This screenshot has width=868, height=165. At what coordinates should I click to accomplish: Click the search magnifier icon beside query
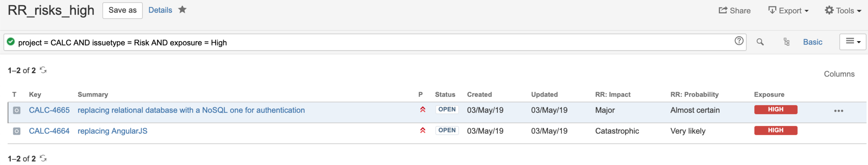[x=760, y=42]
